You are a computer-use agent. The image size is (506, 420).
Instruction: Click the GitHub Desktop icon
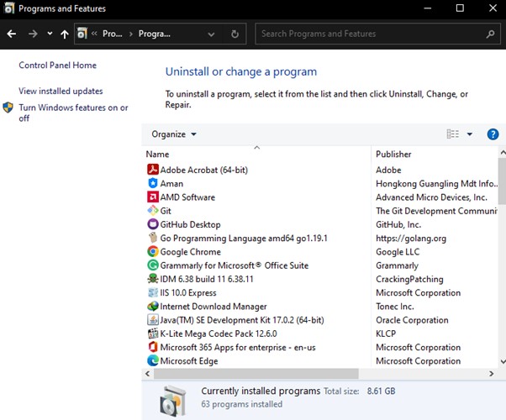(153, 224)
